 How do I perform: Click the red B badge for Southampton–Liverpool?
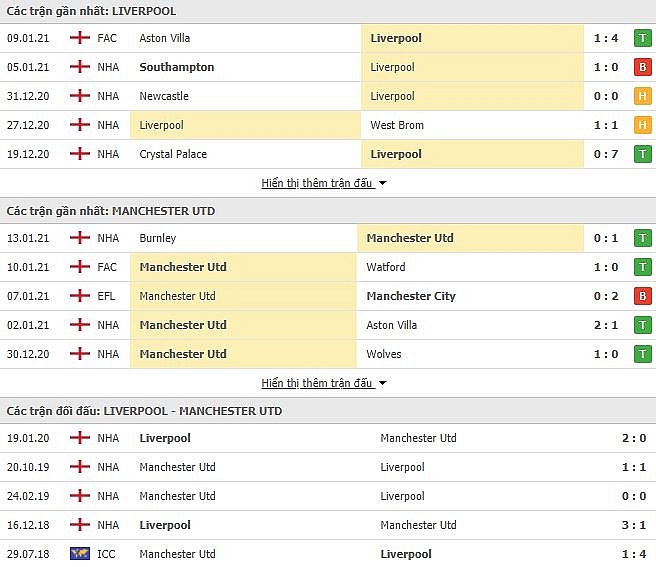(x=643, y=67)
